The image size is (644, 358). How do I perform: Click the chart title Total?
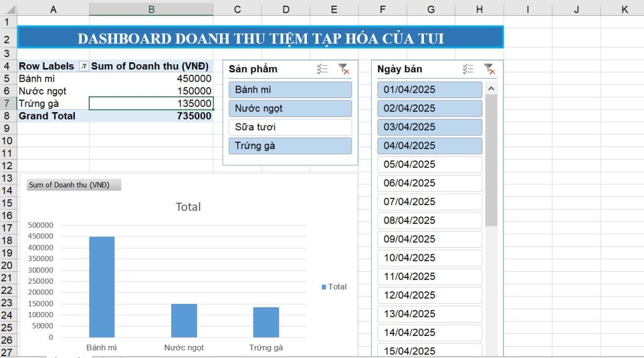[x=188, y=207]
